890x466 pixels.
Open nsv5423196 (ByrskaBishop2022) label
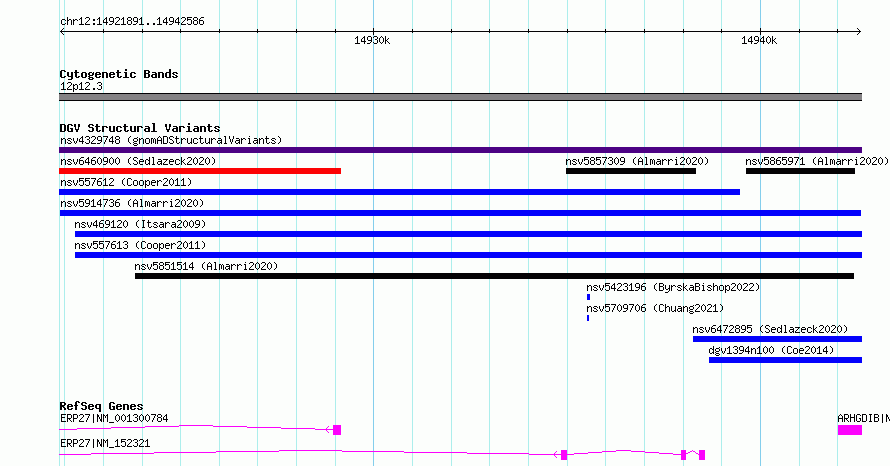click(x=673, y=287)
